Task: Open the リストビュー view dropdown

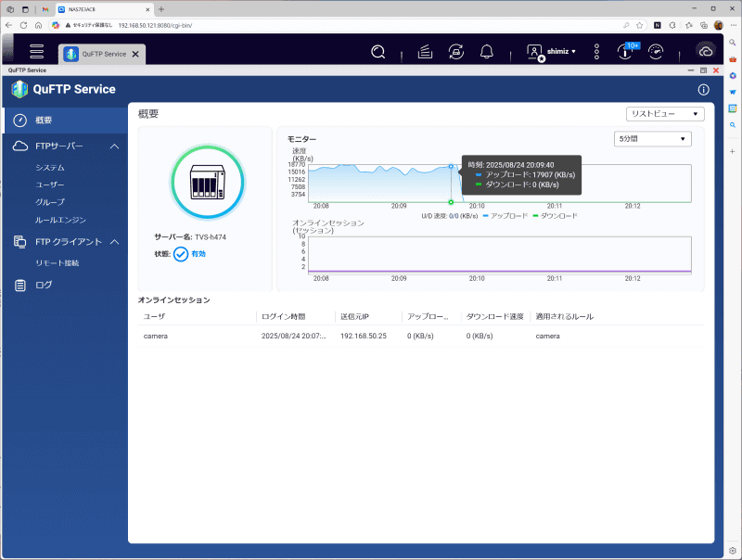Action: click(x=665, y=112)
